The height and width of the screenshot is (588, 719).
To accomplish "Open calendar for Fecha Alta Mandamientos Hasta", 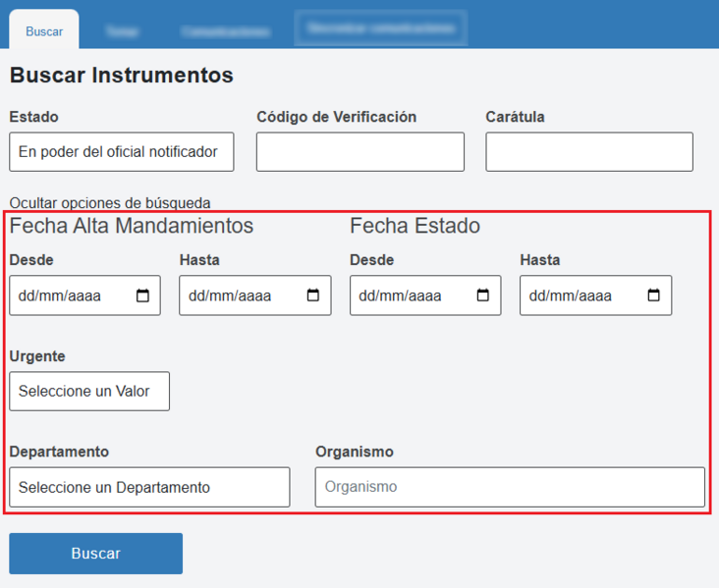I will (312, 295).
